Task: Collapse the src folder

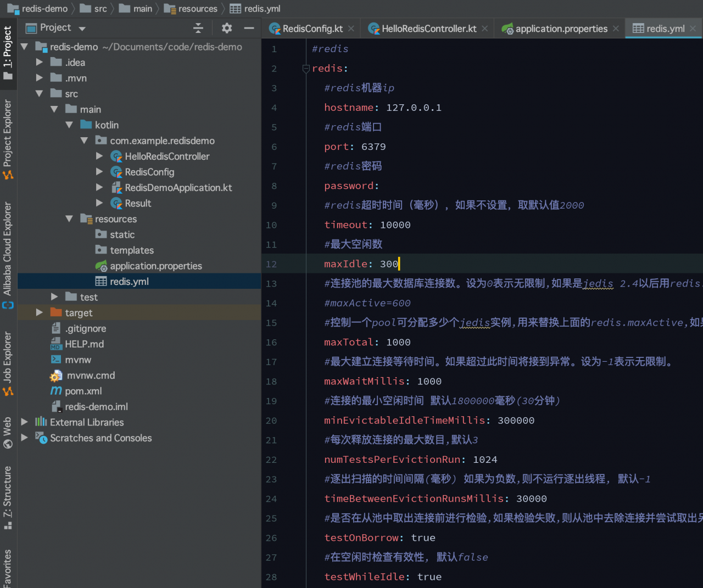Action: click(x=39, y=93)
